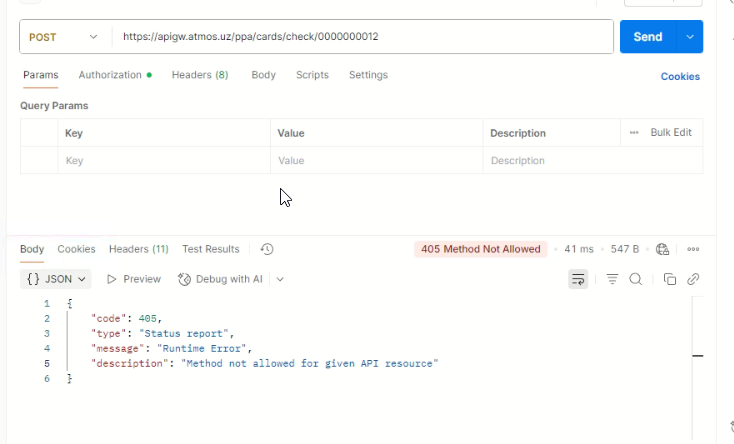The image size is (734, 444).
Task: Click Debug with AI
Action: coord(220,279)
